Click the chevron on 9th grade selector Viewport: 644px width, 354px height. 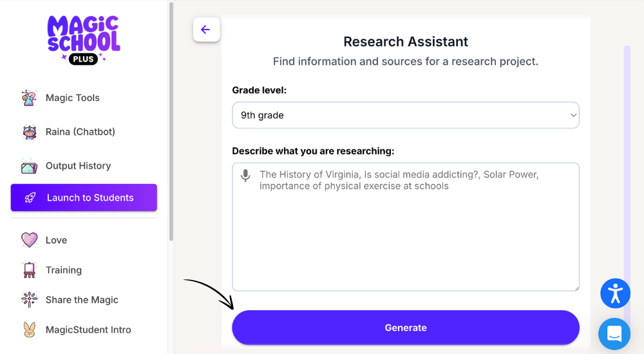[x=573, y=115]
